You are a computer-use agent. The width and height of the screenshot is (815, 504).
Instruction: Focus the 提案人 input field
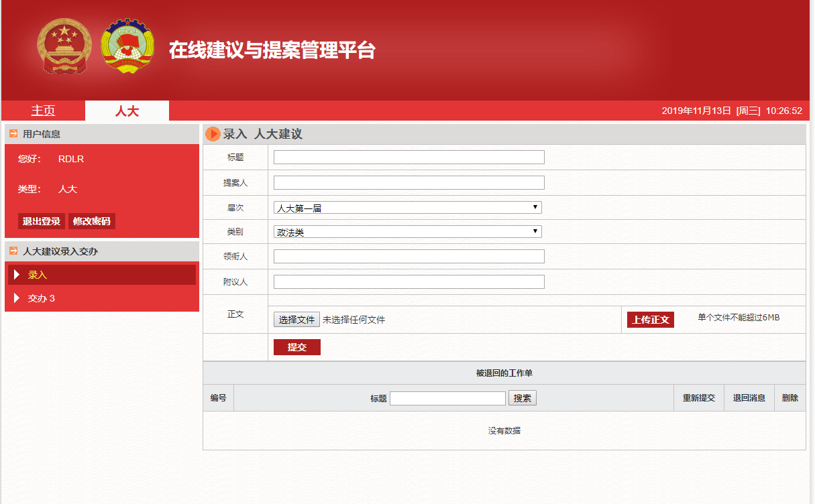pos(409,183)
